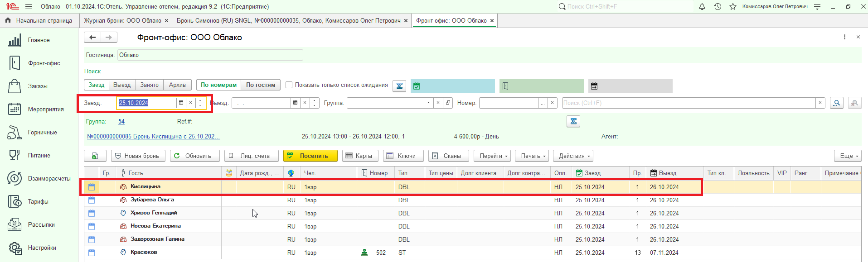868x262 pixels.
Task: Click the Обновить button
Action: [195, 156]
